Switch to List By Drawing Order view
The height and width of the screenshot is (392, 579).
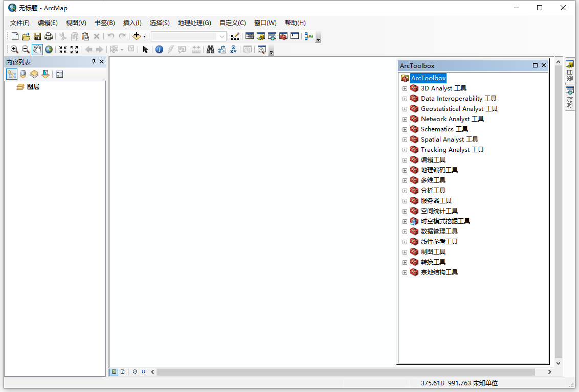coord(11,74)
